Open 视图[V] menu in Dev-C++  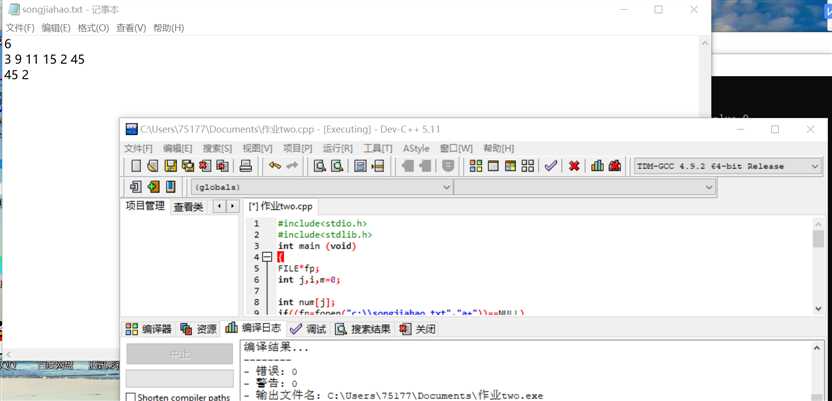point(257,148)
